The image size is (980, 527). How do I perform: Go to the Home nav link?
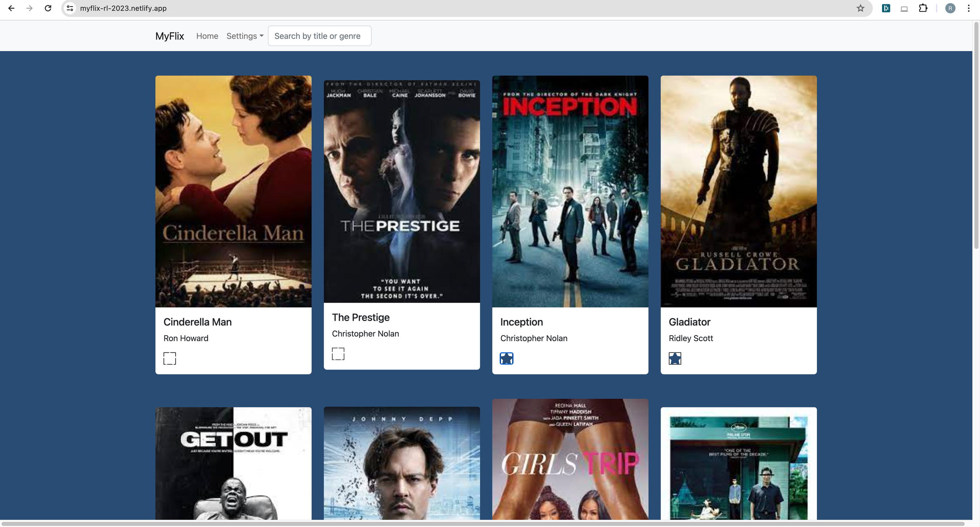tap(207, 36)
